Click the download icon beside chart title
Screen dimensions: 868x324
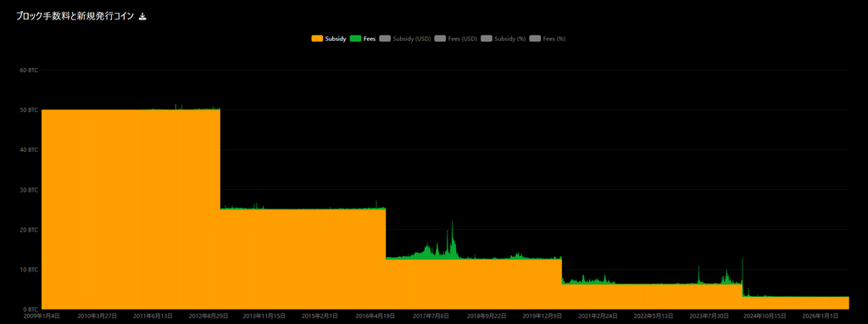coord(142,17)
